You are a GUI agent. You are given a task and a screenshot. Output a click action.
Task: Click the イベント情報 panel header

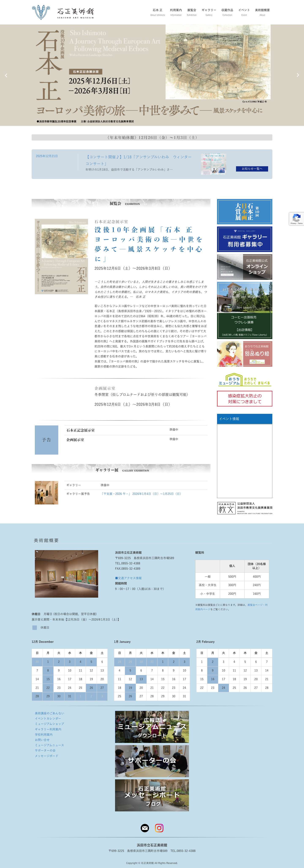(245, 419)
